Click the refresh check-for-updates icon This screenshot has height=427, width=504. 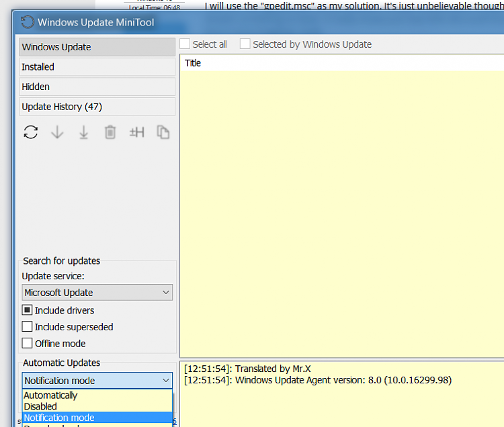pyautogui.click(x=30, y=132)
